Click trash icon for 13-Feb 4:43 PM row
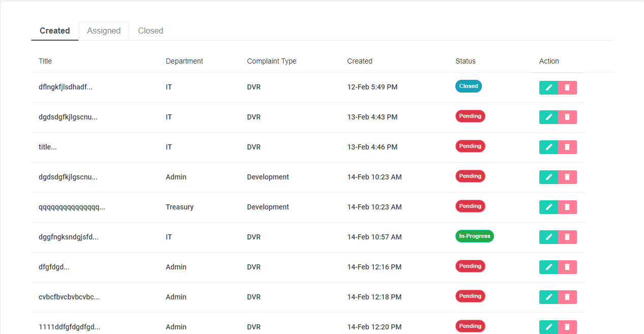 pyautogui.click(x=567, y=117)
